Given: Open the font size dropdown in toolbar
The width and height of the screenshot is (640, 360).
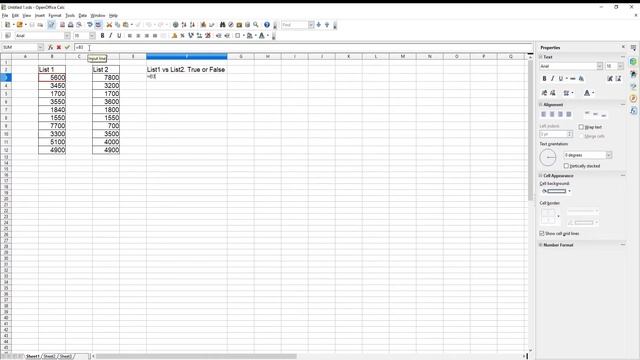Looking at the screenshot, I should (92, 36).
